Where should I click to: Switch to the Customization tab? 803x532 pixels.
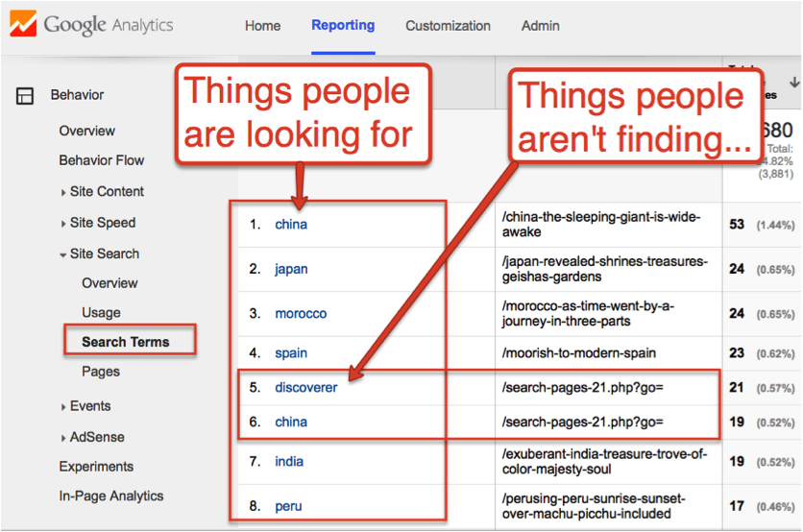point(449,26)
